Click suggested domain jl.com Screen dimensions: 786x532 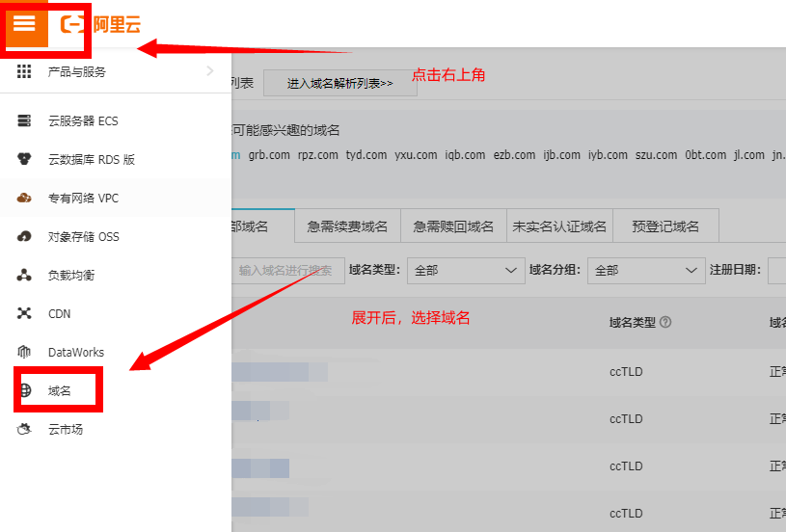[x=749, y=155]
